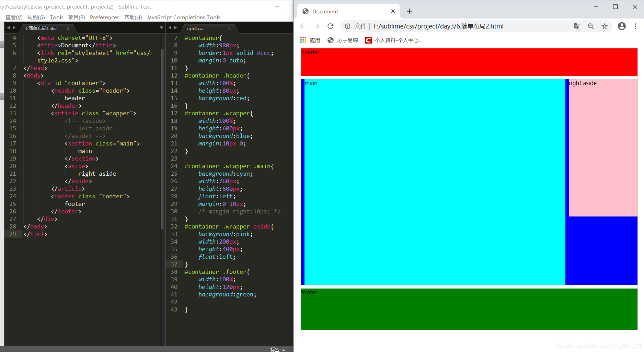Reload the page in Chrome
The width and height of the screenshot is (644, 352).
pyautogui.click(x=330, y=26)
